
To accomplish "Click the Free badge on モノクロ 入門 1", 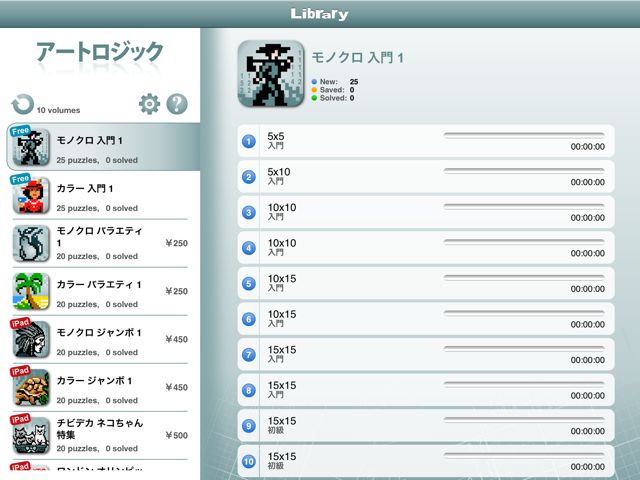I will (x=20, y=131).
